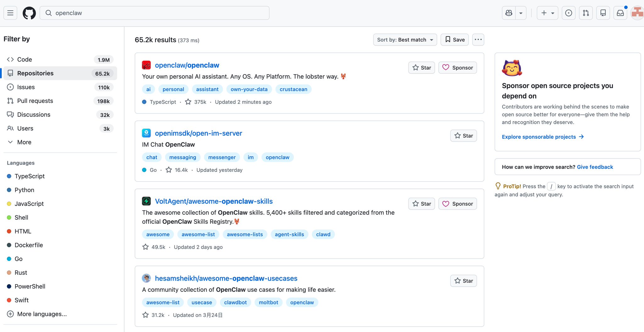
Task: Expand the Copilot dropdown arrow
Action: [521, 13]
